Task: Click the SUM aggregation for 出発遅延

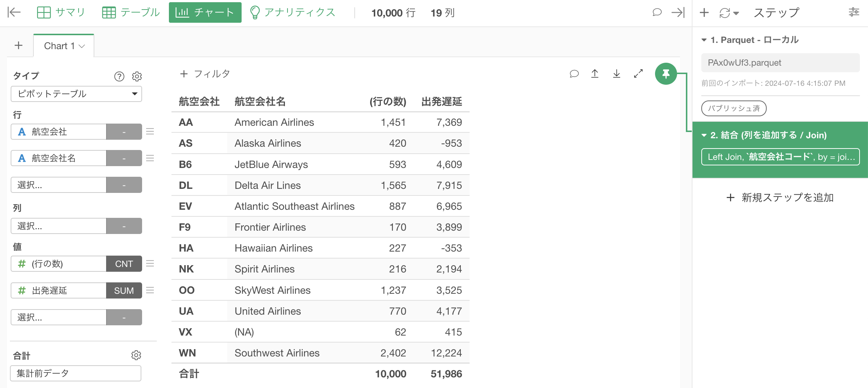Action: click(x=124, y=290)
